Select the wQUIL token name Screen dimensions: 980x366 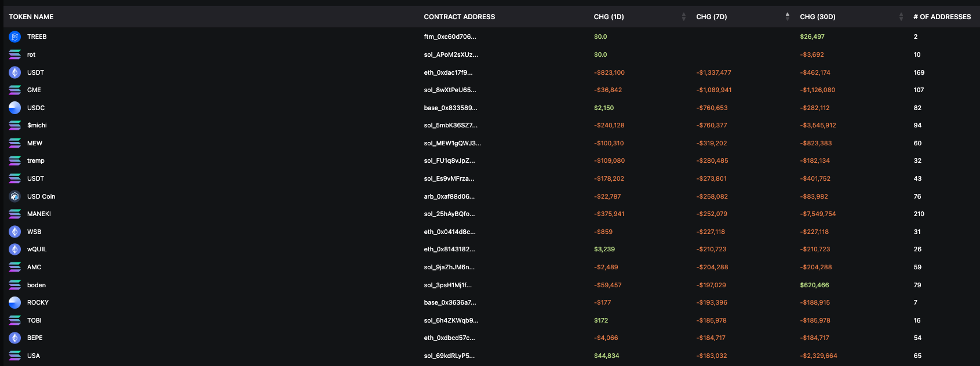pos(37,249)
